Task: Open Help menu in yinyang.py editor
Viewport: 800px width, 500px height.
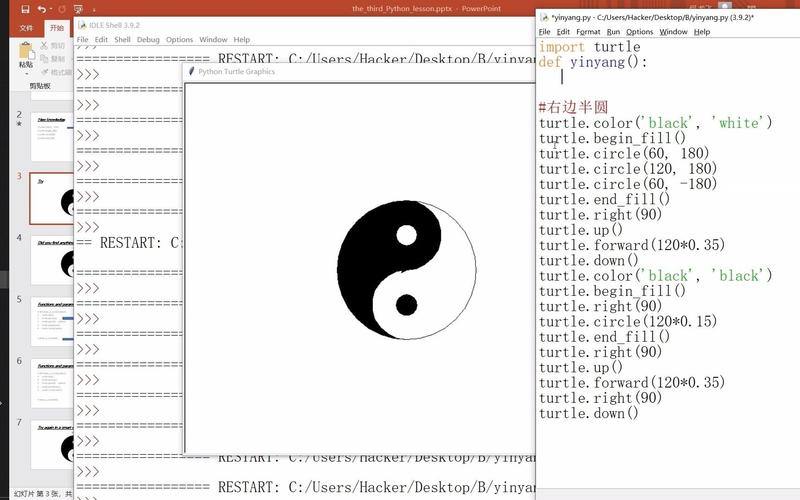Action: pyautogui.click(x=702, y=32)
